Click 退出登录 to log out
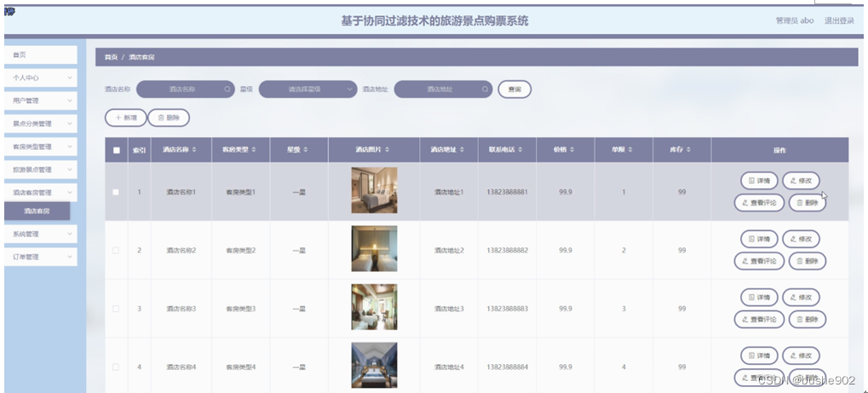The width and height of the screenshot is (868, 393). tap(839, 20)
